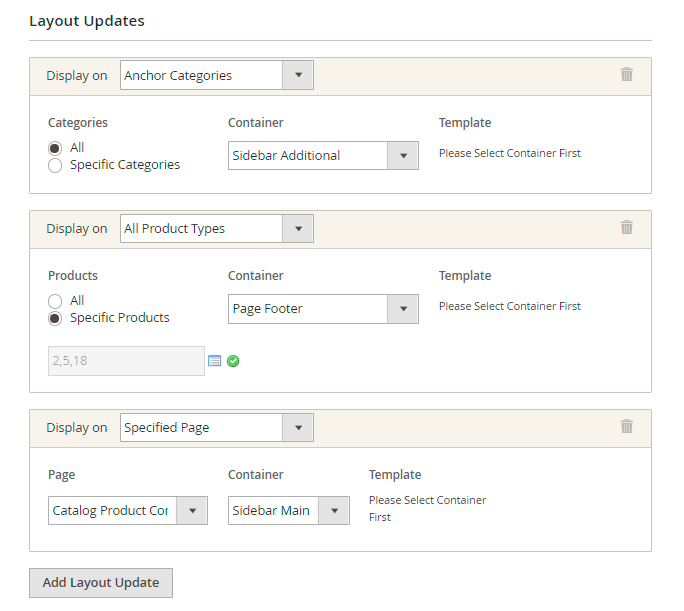Open the Specified Page display dropdown

coord(216,427)
